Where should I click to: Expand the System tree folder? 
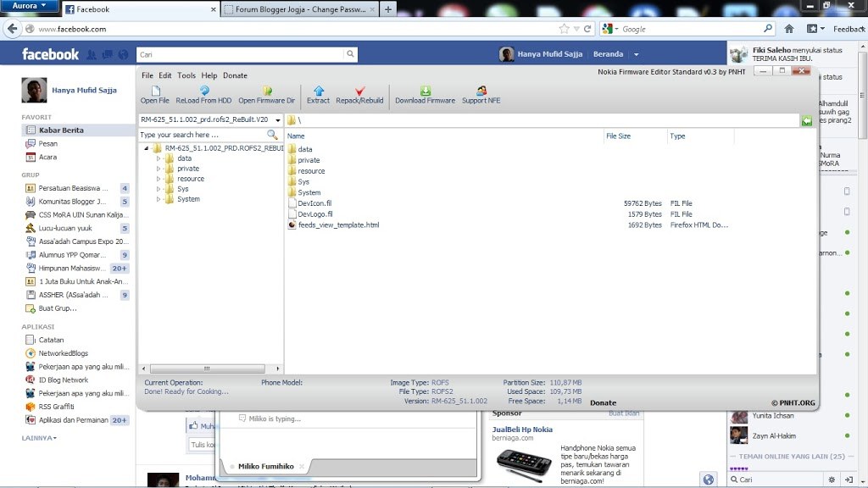[x=159, y=199]
